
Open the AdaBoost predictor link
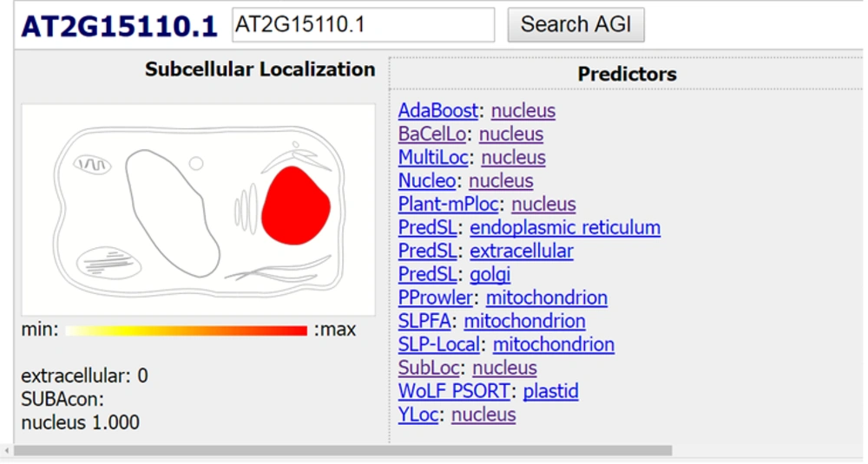pos(437,111)
